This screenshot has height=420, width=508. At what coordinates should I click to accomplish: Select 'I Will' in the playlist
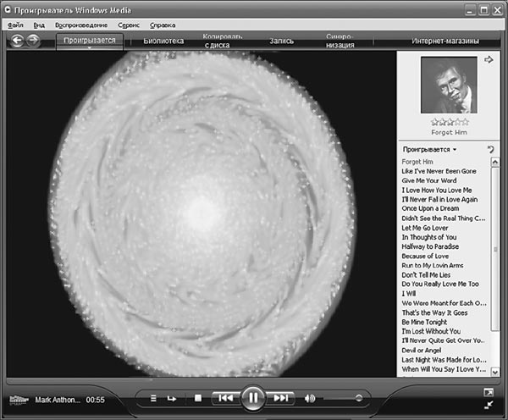409,293
